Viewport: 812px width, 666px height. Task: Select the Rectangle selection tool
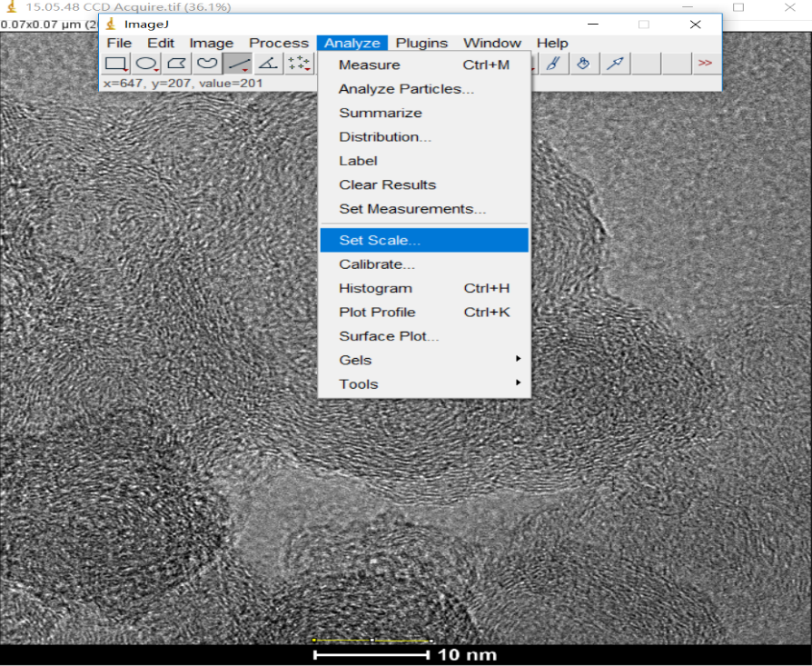[x=115, y=64]
